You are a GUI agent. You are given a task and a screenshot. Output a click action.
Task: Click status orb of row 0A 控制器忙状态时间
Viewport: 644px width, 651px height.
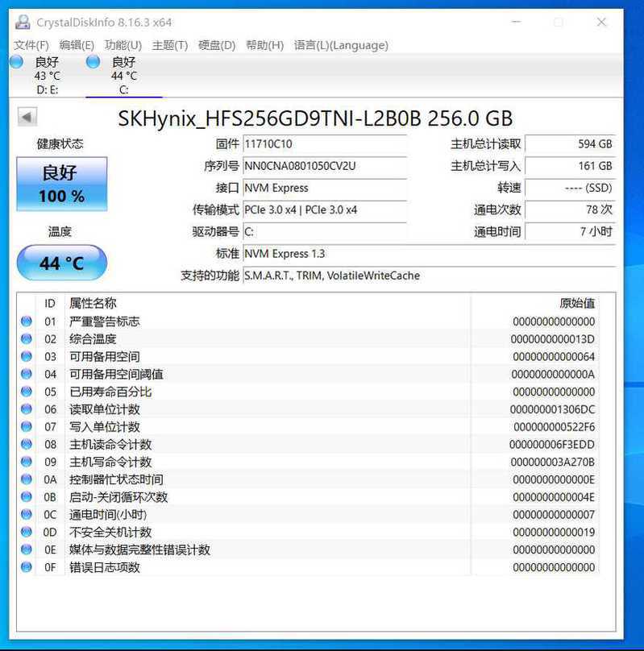[27, 479]
